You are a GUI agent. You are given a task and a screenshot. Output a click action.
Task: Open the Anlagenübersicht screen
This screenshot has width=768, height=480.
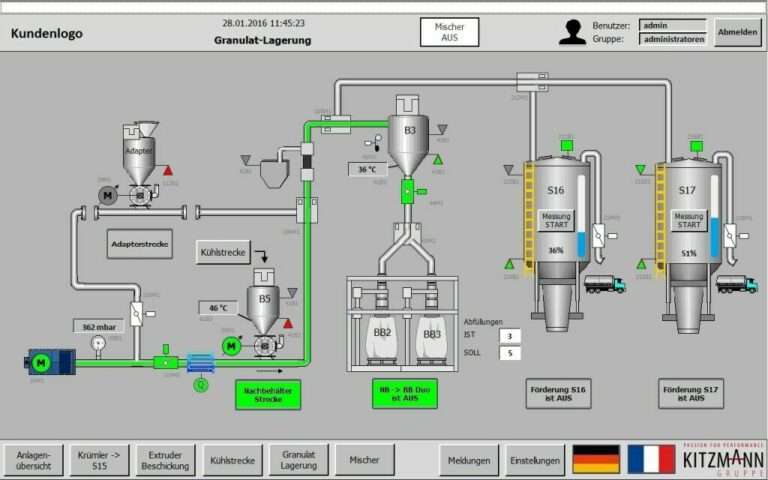33,460
